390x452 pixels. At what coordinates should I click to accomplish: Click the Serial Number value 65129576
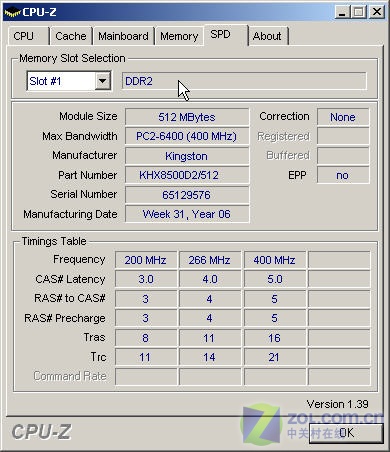[x=187, y=195]
